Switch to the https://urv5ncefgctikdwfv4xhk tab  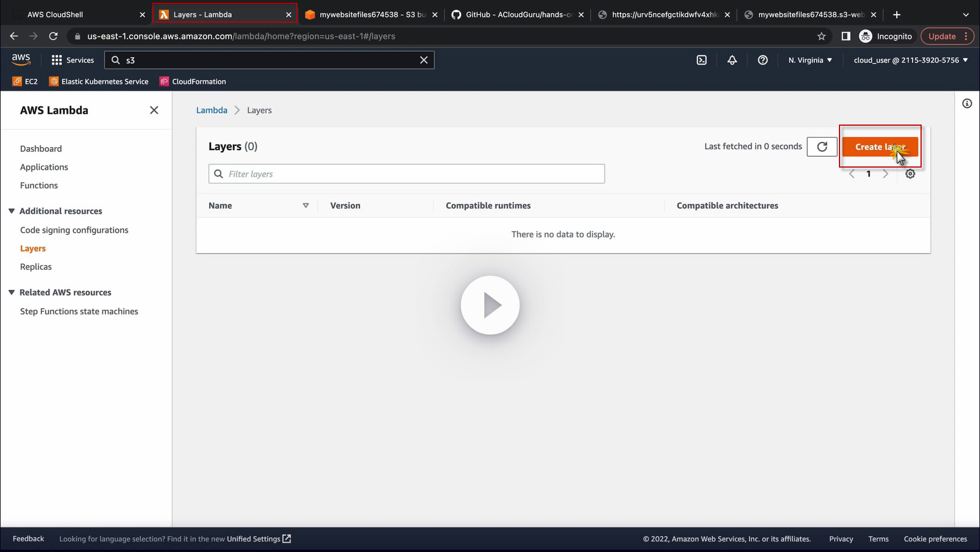664,15
